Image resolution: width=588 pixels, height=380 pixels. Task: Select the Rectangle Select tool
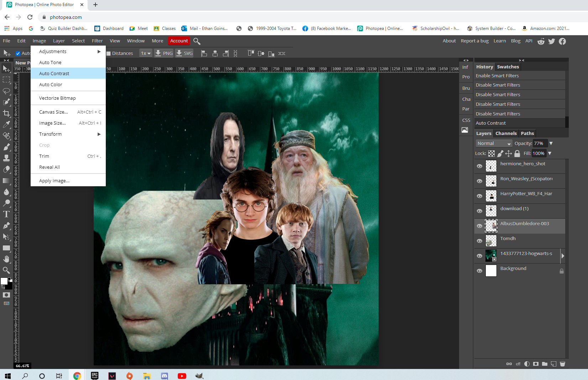pos(6,80)
